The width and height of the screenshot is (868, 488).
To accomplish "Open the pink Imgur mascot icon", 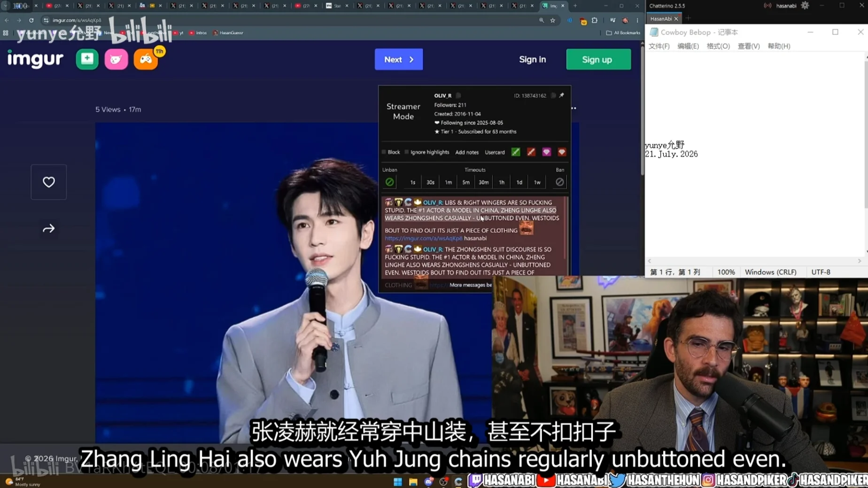I will point(116,59).
